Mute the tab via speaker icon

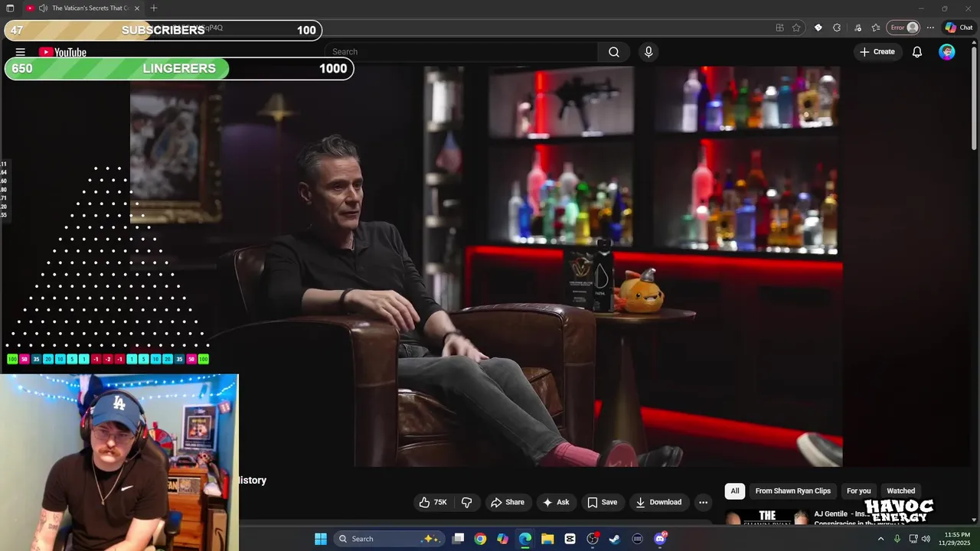(43, 8)
